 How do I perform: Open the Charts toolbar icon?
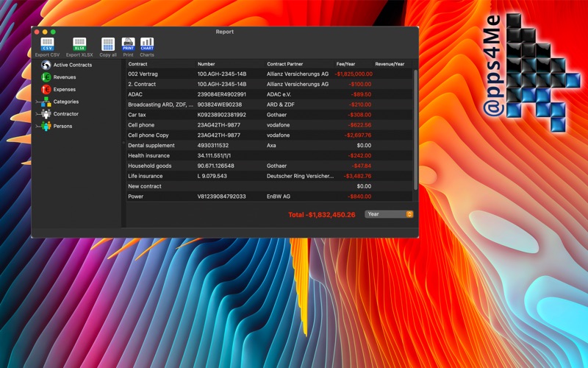[x=147, y=44]
